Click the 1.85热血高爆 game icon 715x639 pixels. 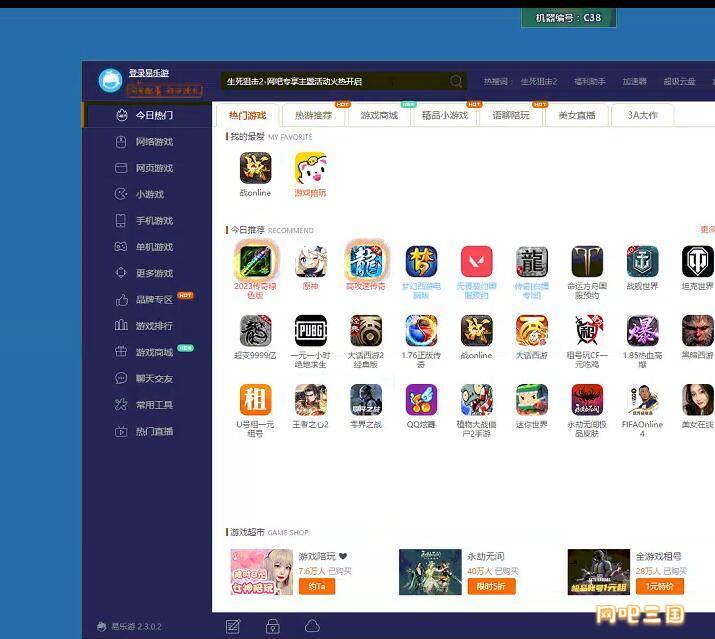click(x=642, y=331)
